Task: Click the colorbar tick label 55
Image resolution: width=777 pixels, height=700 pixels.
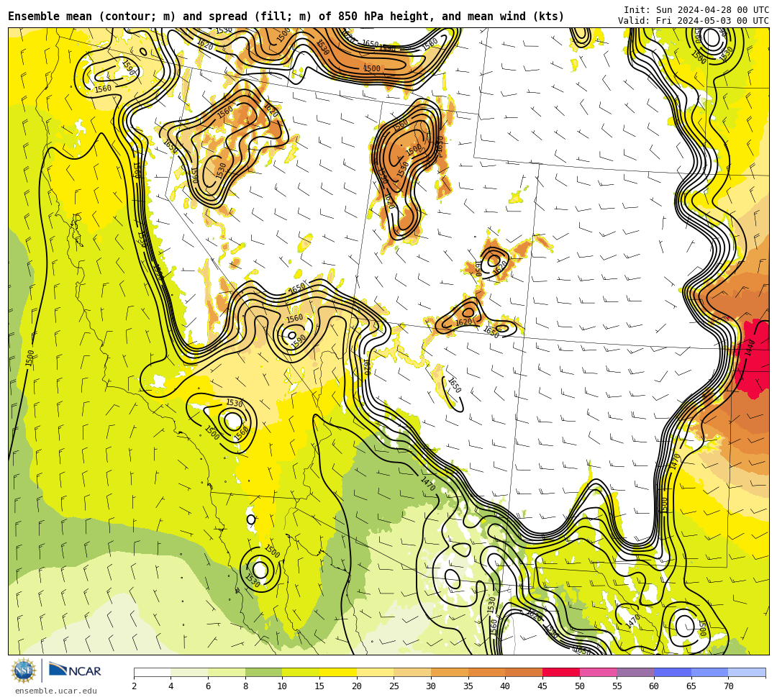Action: click(x=617, y=686)
